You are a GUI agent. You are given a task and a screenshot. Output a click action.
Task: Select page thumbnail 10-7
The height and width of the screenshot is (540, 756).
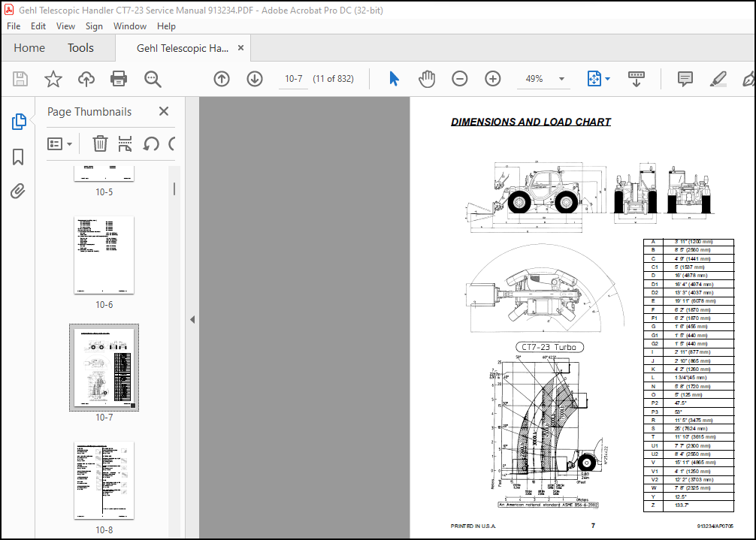(x=104, y=367)
